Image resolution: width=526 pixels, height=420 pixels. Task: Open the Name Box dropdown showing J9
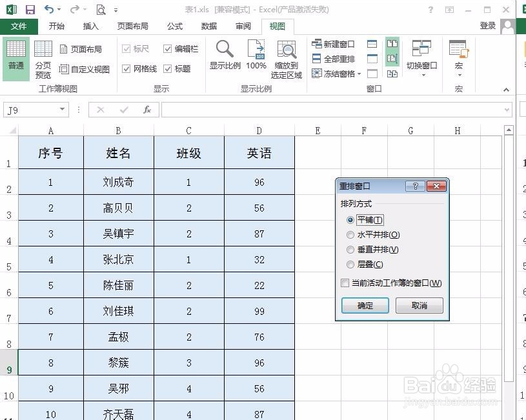pos(63,110)
